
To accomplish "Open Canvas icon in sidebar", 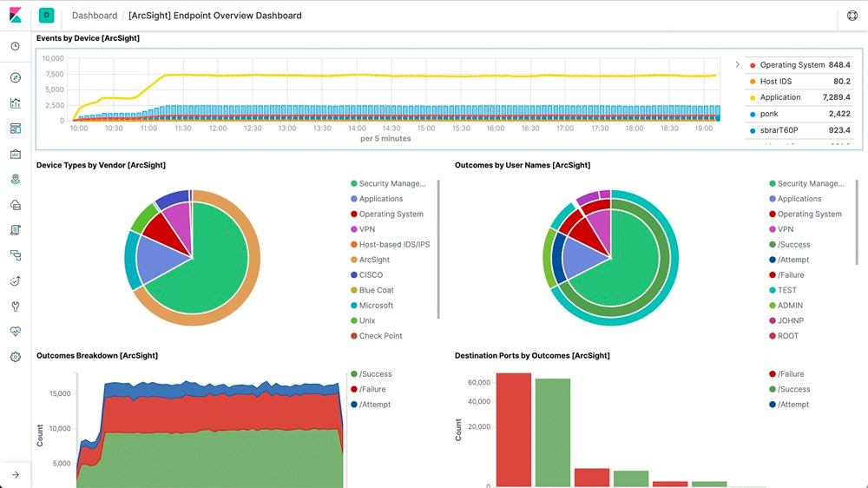I will (x=16, y=154).
